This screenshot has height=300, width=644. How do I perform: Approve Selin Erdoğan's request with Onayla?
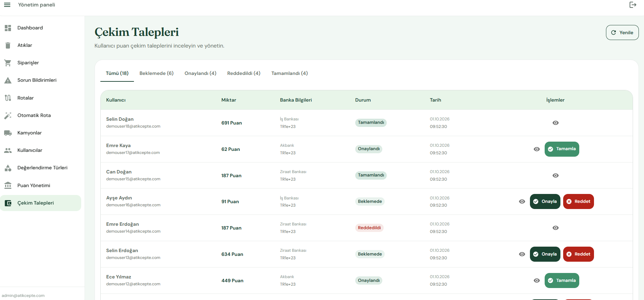[545, 254]
